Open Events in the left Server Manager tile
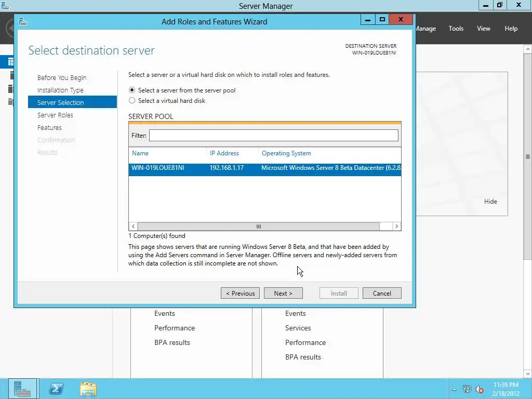Viewport: 532px width, 399px height. tap(165, 313)
